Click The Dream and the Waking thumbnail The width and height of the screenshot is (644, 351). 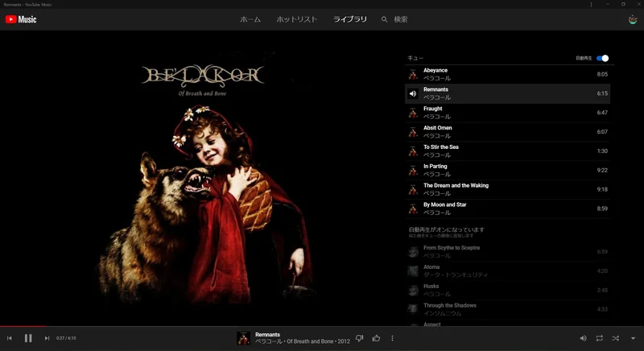413,190
